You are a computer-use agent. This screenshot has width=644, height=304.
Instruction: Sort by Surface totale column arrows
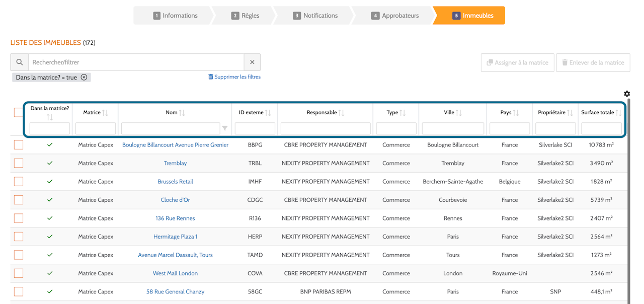tap(618, 113)
